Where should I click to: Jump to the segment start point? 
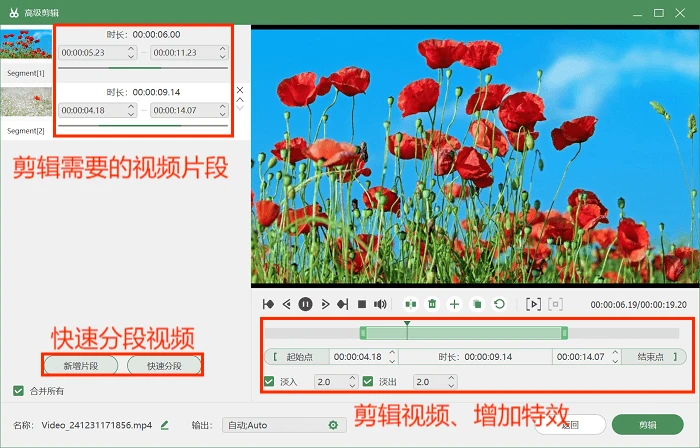point(268,304)
